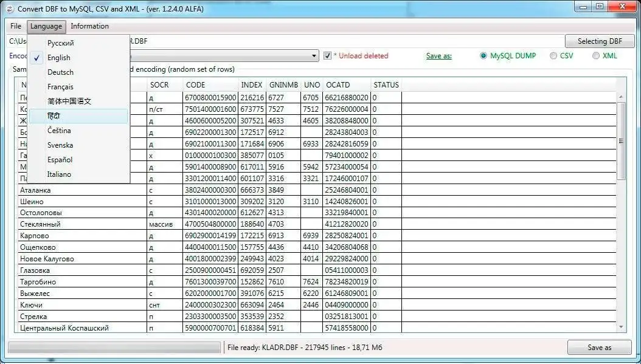Click code cell 7501400001600
Viewport: 641px width, 364px height.
(x=210, y=109)
